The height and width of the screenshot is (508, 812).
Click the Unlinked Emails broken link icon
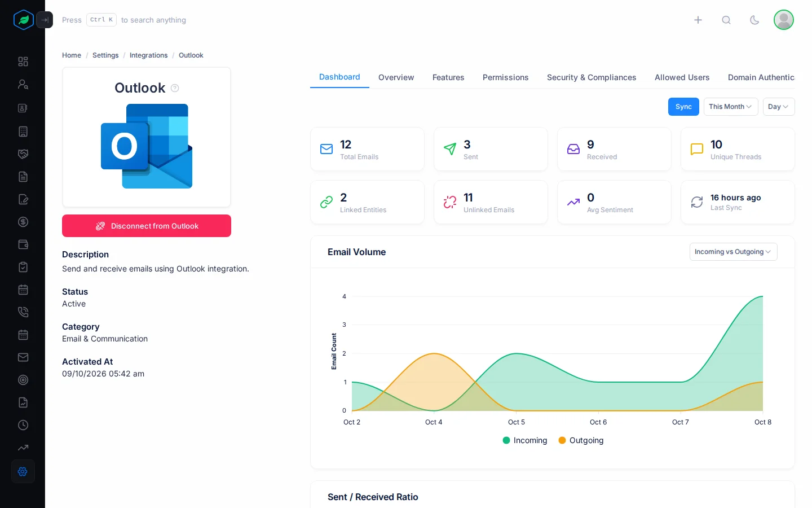pyautogui.click(x=450, y=202)
